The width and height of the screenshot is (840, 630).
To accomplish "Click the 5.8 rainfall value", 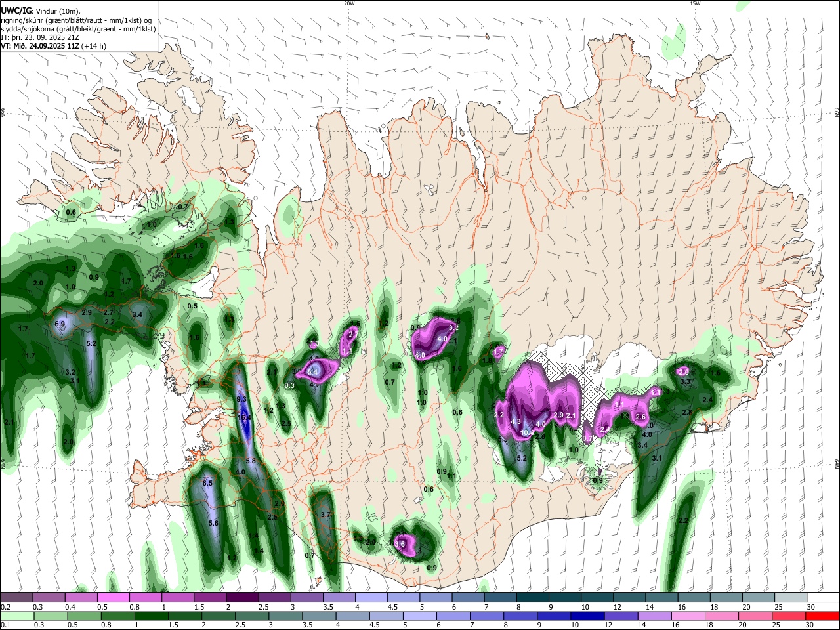I will [x=251, y=461].
